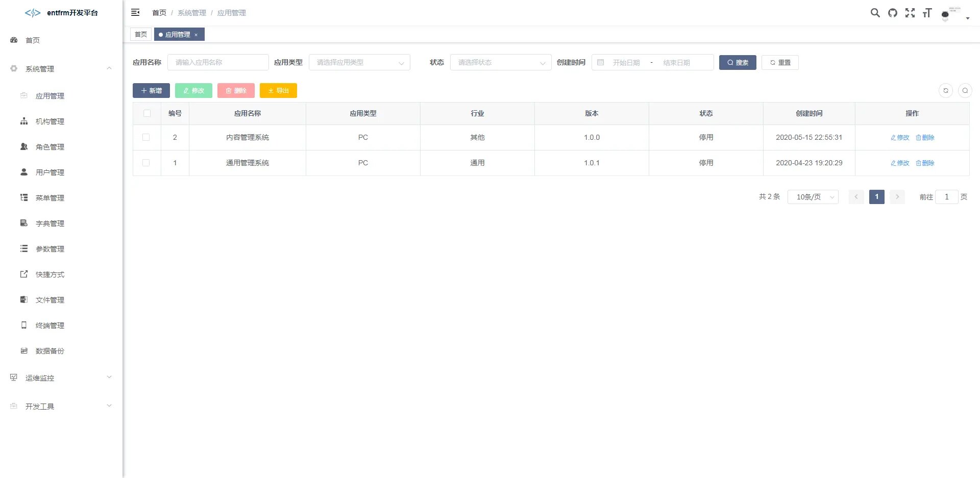The image size is (980, 478).
Task: Open the 应用类型 dropdown
Action: pos(359,62)
